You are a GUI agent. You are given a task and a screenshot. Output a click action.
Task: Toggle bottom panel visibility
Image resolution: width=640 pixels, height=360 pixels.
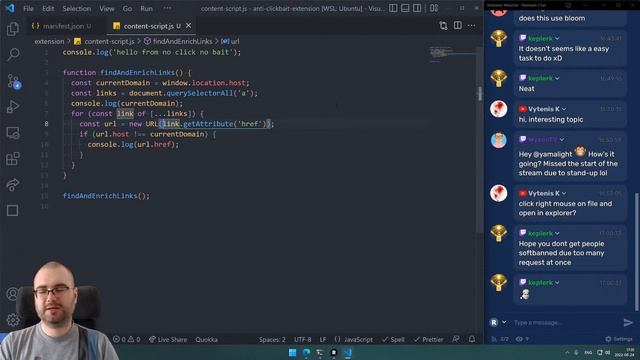click(405, 8)
